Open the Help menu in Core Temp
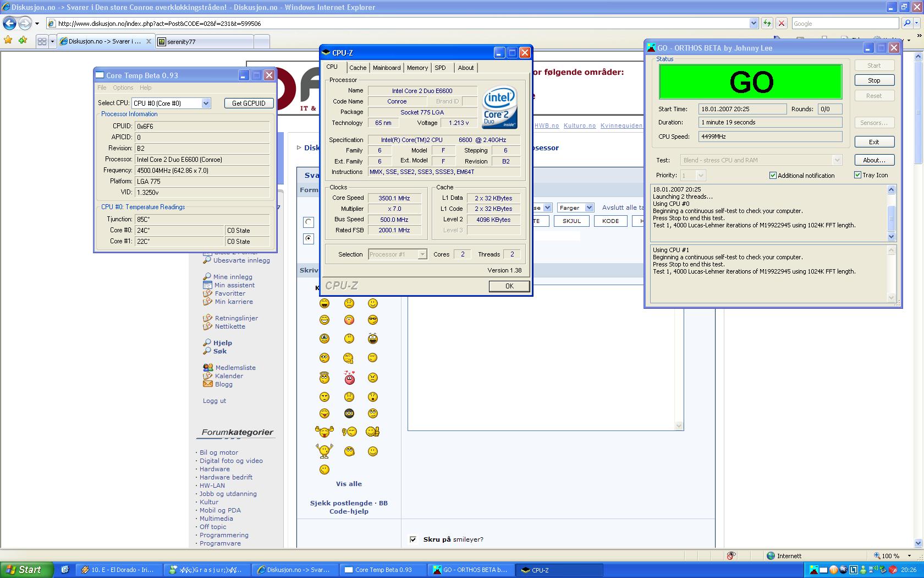The height and width of the screenshot is (578, 924). point(145,88)
